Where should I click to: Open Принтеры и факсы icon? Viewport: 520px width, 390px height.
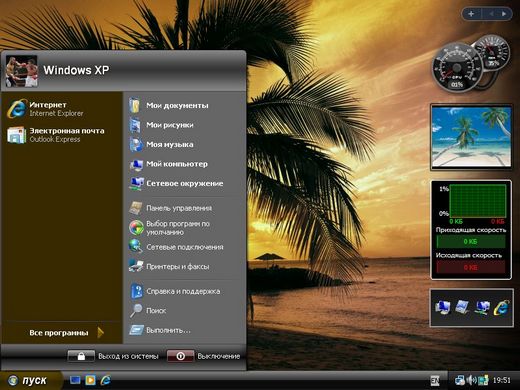pyautogui.click(x=136, y=266)
